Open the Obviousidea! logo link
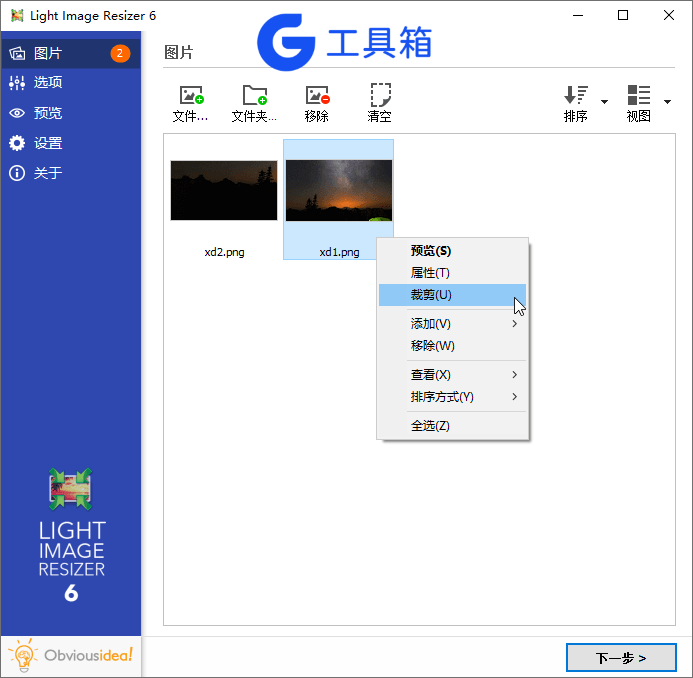Image resolution: width=693 pixels, height=678 pixels. [71, 656]
